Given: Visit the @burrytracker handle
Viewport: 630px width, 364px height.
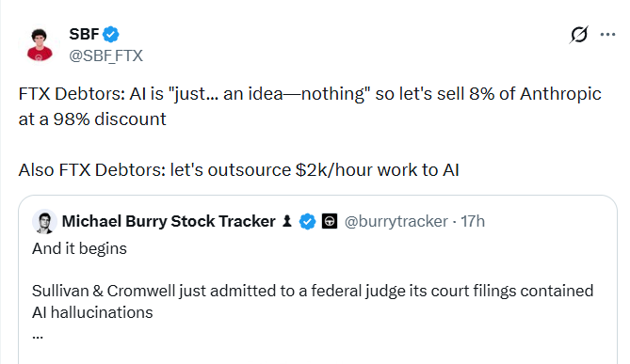Looking at the screenshot, I should (x=396, y=222).
